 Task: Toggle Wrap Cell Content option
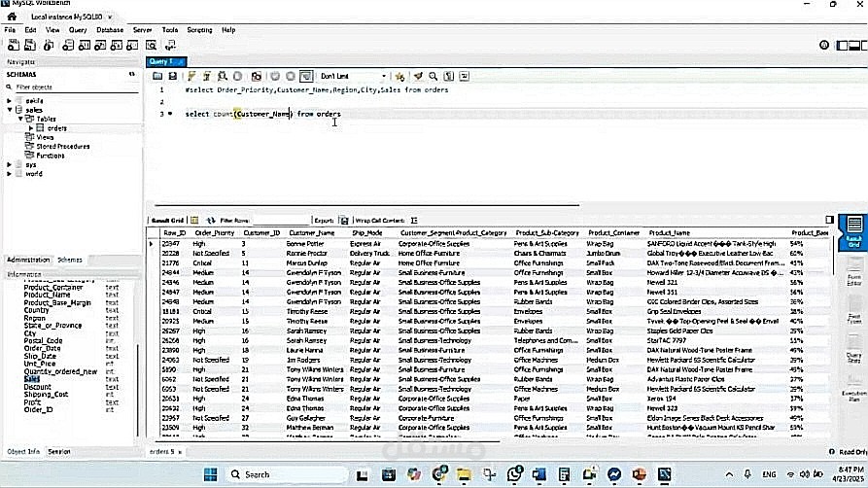pyautogui.click(x=414, y=221)
